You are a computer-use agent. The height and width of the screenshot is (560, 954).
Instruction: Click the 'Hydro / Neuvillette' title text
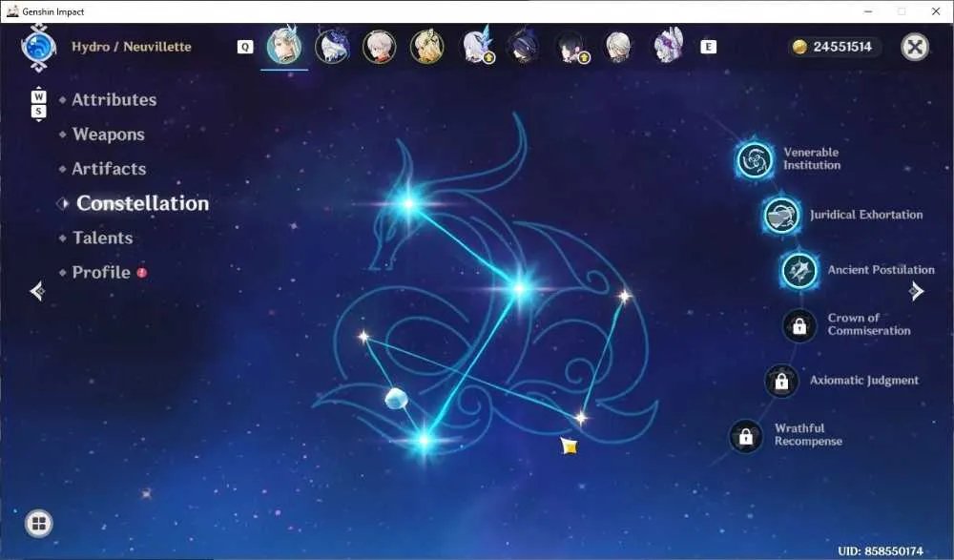[x=132, y=47]
